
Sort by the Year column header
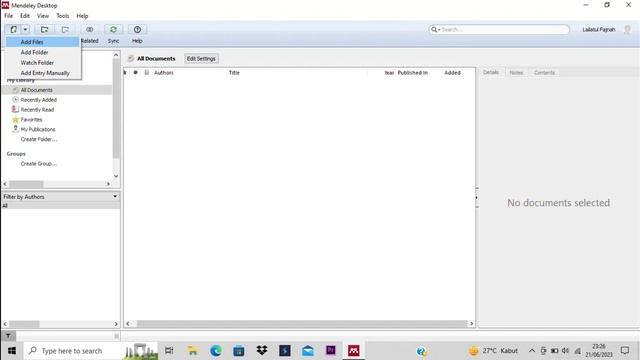tap(389, 73)
